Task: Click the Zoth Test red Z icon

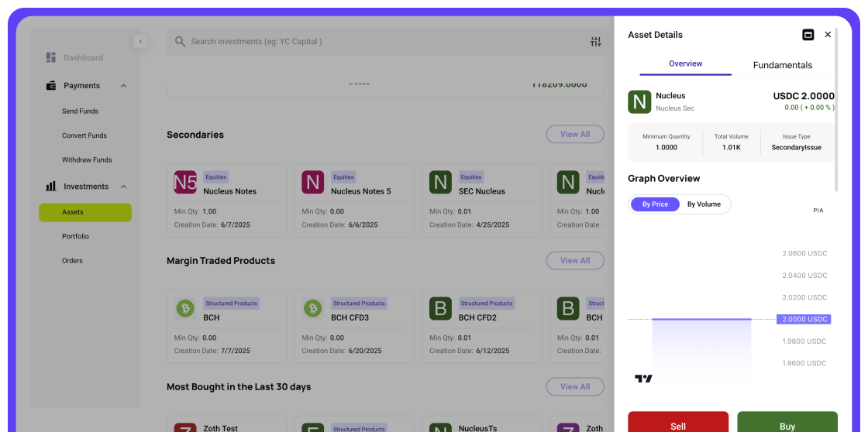Action: tap(185, 427)
